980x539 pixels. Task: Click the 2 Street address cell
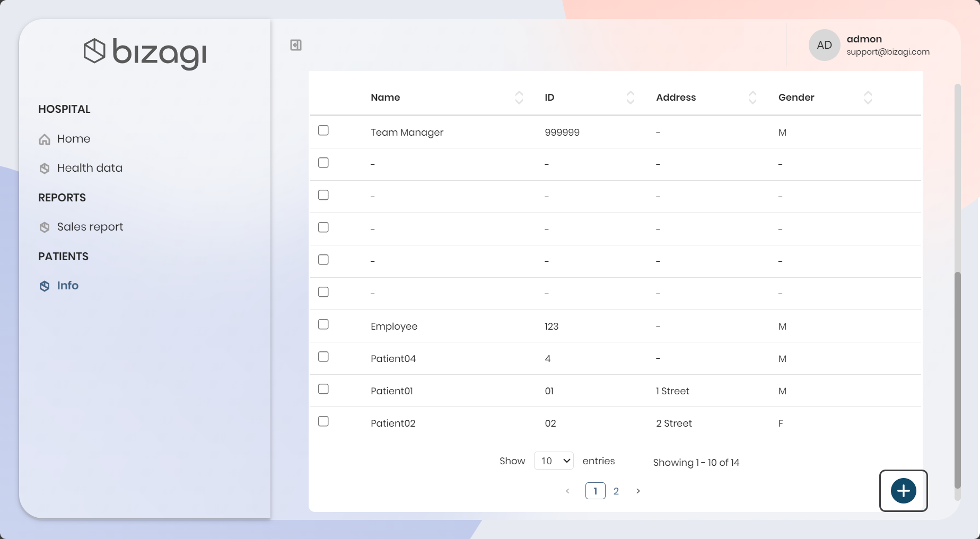tap(674, 423)
